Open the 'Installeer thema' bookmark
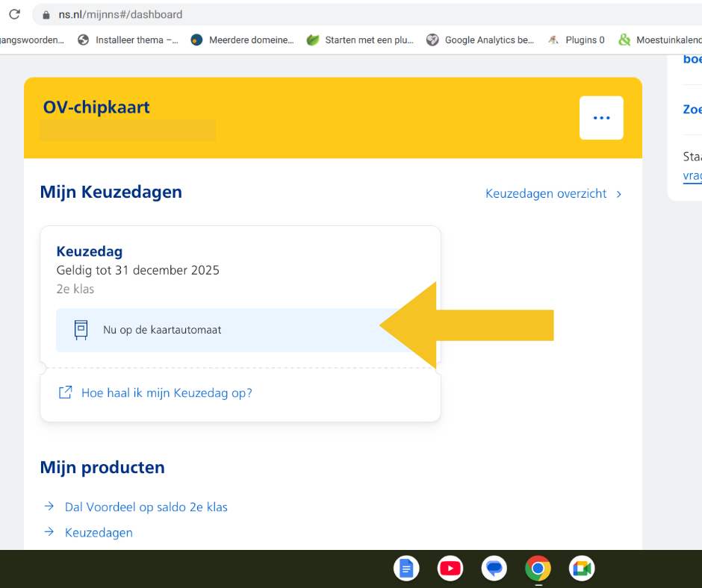702x588 pixels. point(128,40)
